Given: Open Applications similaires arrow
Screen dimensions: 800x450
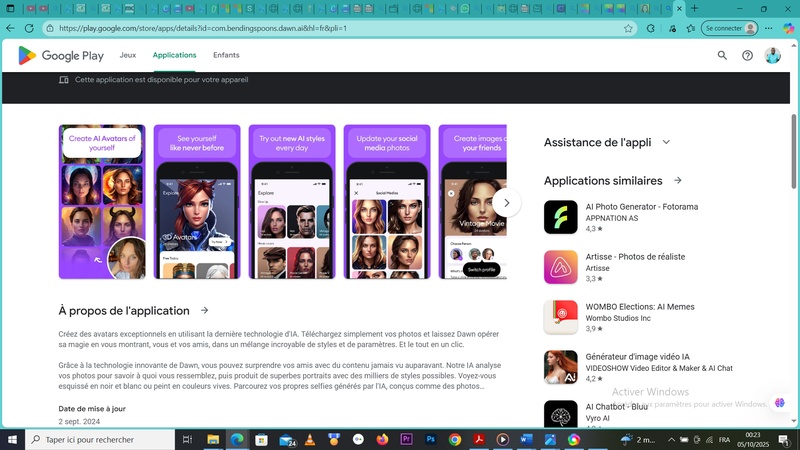Looking at the screenshot, I should (x=677, y=181).
